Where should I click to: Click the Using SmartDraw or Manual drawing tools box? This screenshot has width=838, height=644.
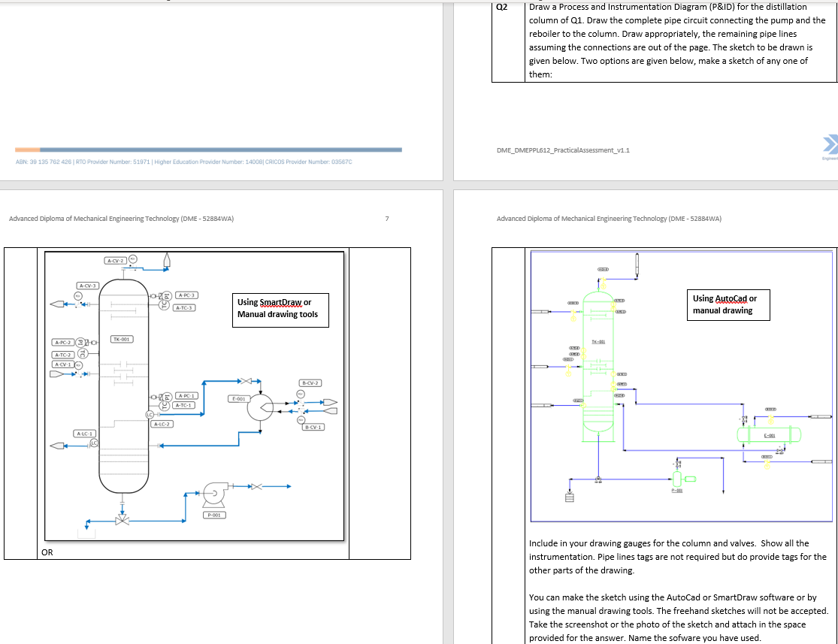(281, 308)
